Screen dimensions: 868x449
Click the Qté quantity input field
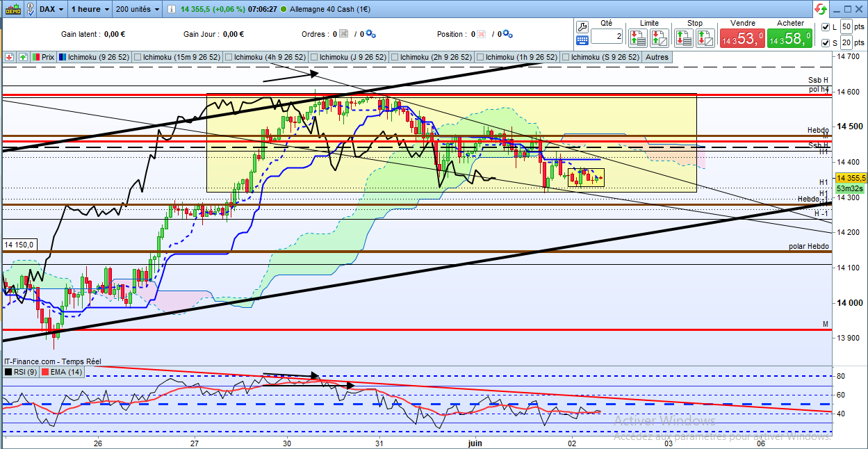(x=607, y=37)
